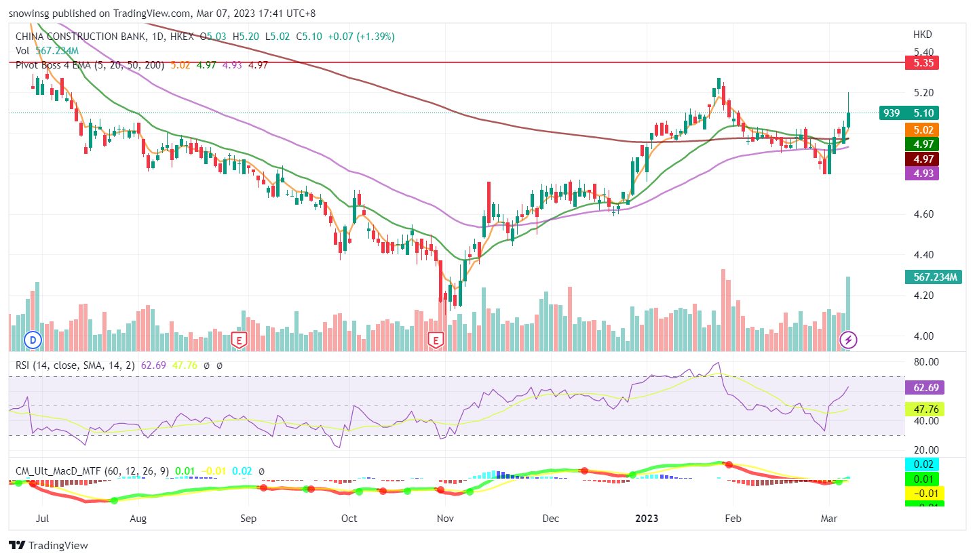Click the 939 ticker code label
The image size is (975, 560).
892,113
